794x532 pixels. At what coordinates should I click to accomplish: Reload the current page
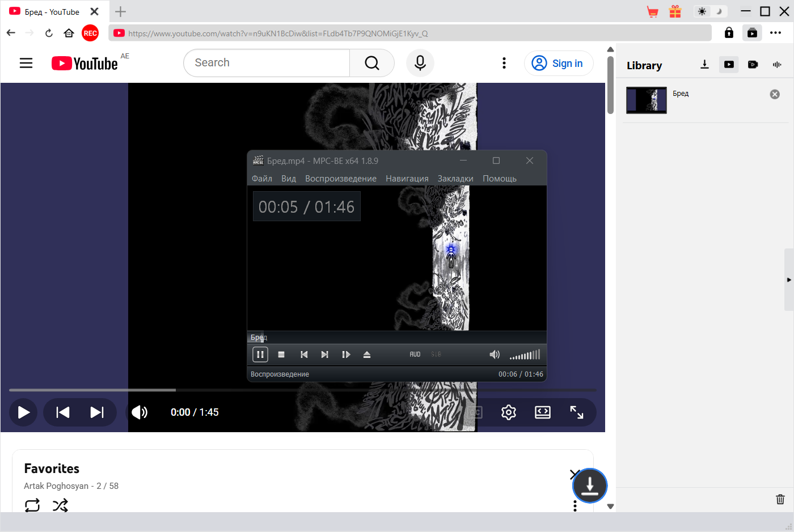(49, 33)
